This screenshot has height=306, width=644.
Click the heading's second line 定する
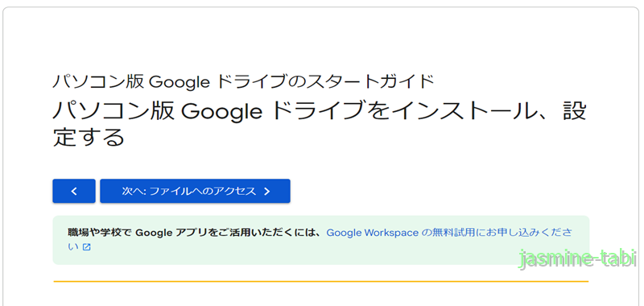89,137
